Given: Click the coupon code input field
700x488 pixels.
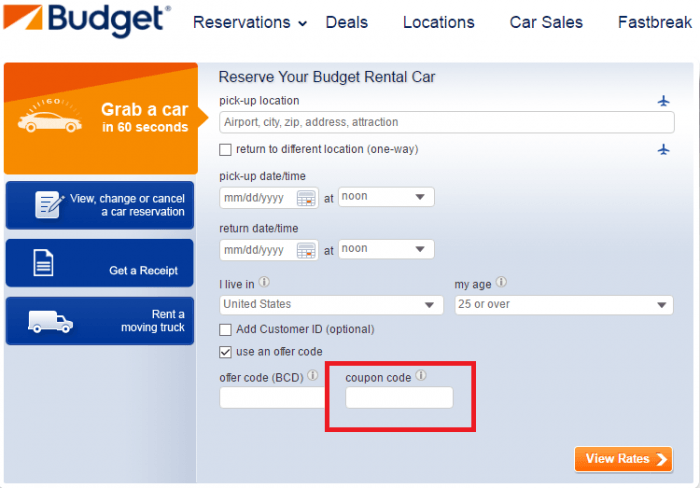Looking at the screenshot, I should tap(399, 397).
